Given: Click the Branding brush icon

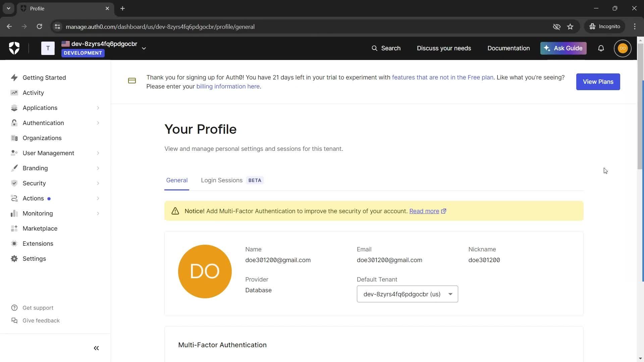Looking at the screenshot, I should [x=14, y=168].
